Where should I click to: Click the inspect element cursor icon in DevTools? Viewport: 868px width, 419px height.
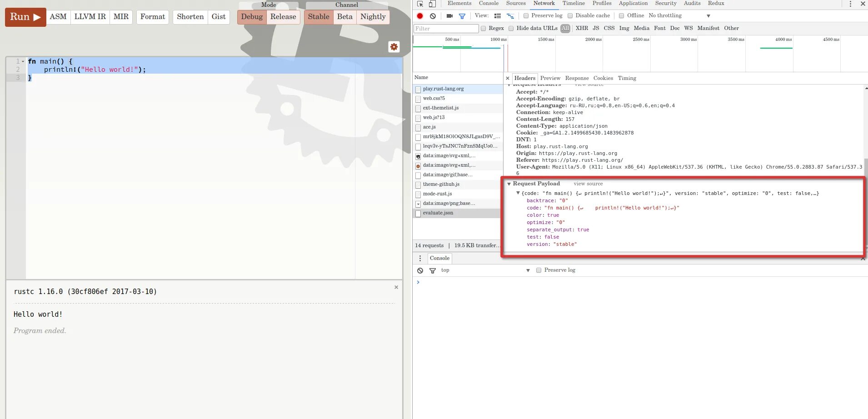pos(420,4)
